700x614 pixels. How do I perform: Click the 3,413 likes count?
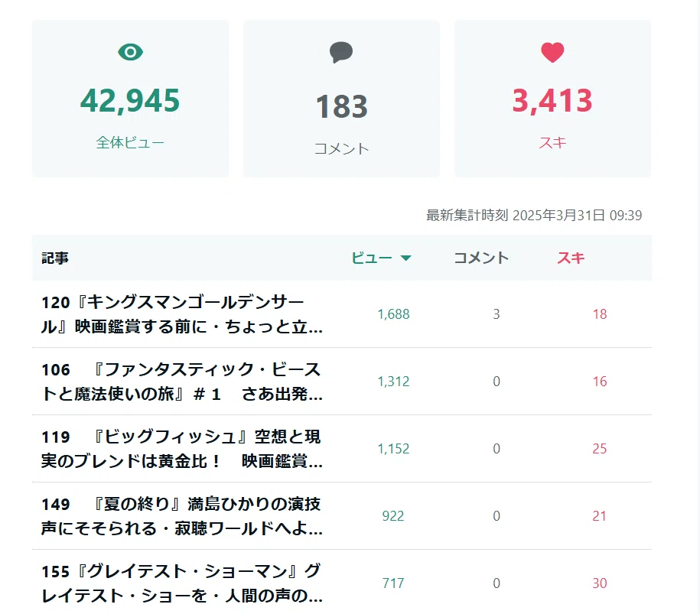(552, 100)
